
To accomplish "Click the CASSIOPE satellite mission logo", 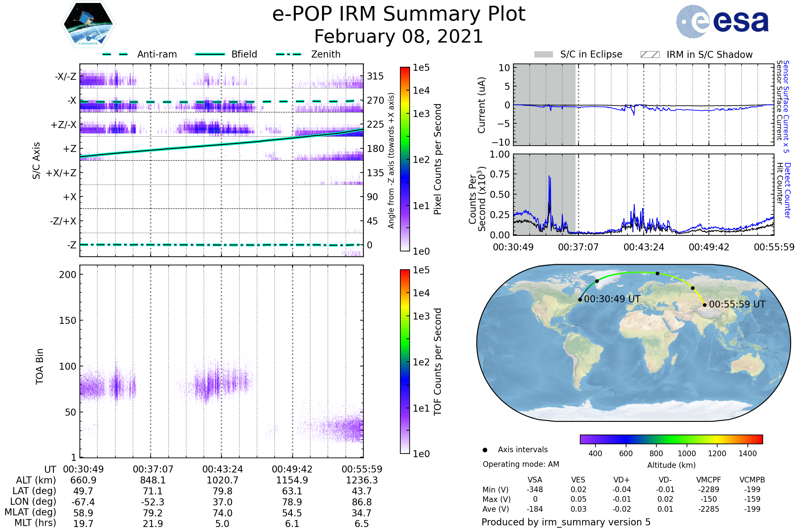I will click(x=88, y=24).
